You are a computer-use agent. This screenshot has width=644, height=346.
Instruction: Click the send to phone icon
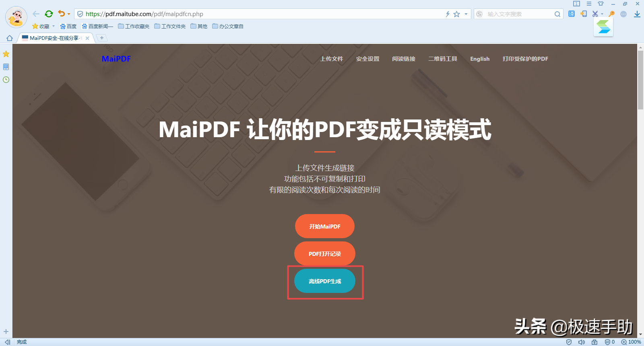point(584,14)
